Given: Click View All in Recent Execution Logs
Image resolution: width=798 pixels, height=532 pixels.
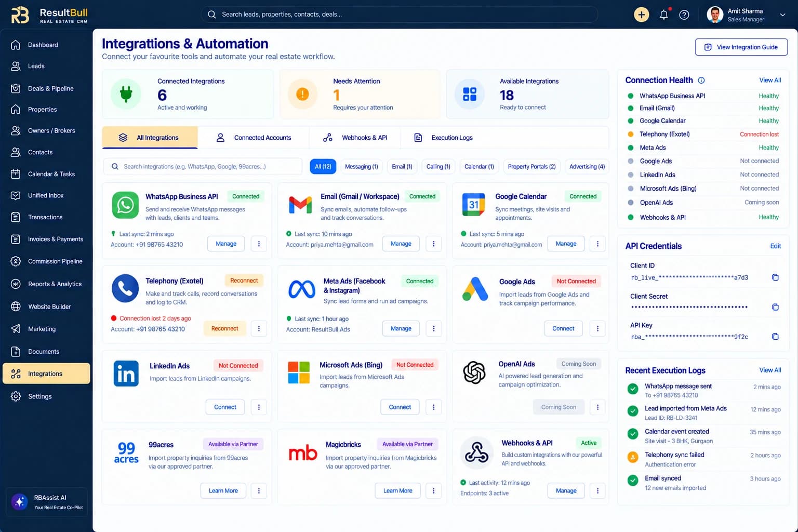Looking at the screenshot, I should 770,370.
